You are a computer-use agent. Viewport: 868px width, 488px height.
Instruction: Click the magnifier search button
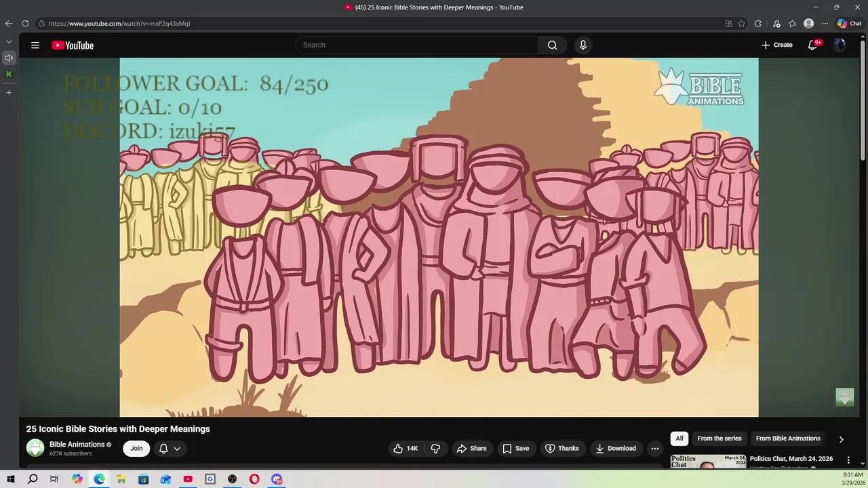click(x=553, y=45)
